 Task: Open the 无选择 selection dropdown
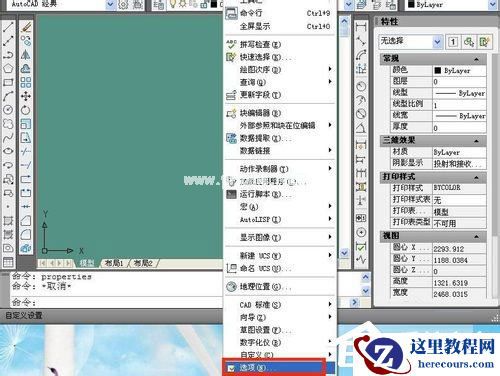pyautogui.click(x=437, y=42)
